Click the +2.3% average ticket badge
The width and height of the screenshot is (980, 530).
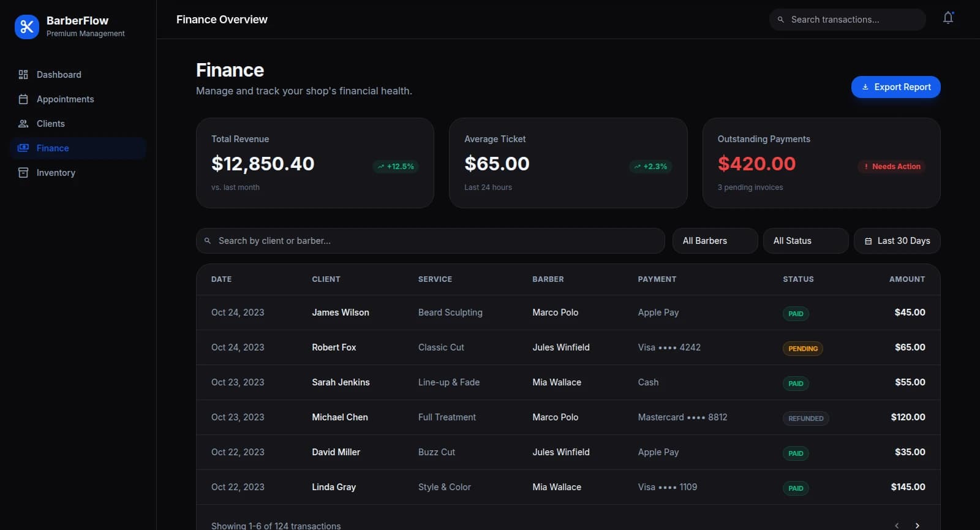(650, 167)
